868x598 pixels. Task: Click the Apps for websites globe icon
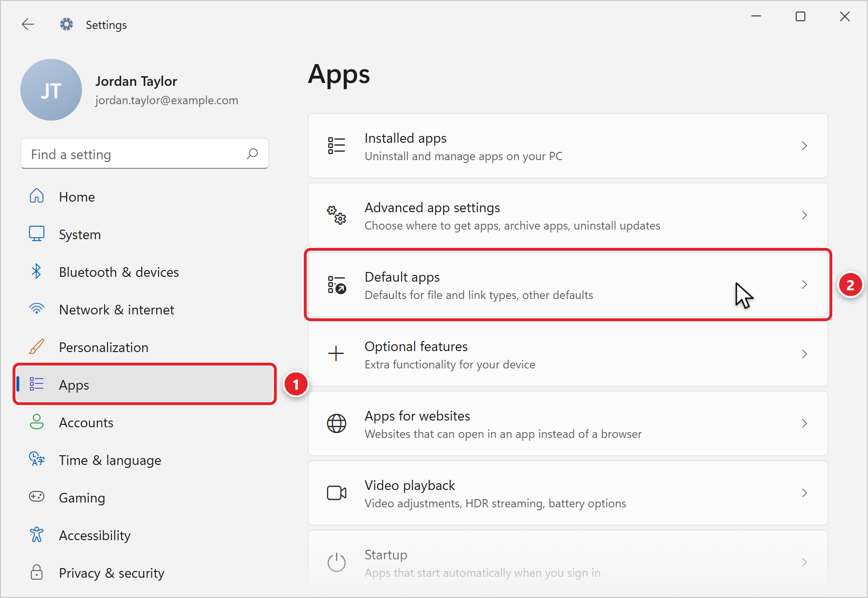click(337, 423)
